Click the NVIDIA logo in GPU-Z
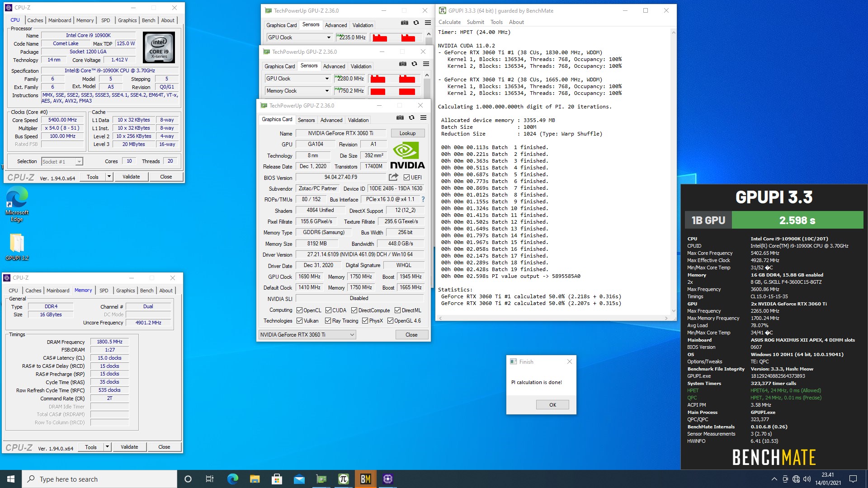Viewport: 868px width, 488px height. click(407, 155)
